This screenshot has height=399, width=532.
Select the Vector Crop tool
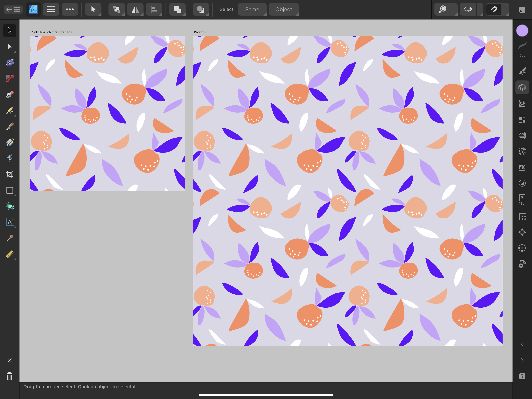pyautogui.click(x=10, y=175)
